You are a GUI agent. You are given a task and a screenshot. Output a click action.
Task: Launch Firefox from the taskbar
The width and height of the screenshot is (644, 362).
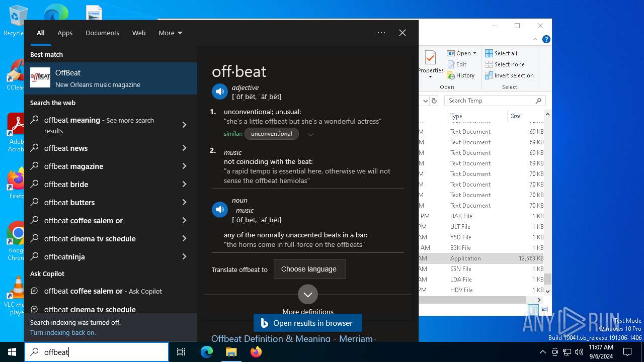pyautogui.click(x=256, y=352)
